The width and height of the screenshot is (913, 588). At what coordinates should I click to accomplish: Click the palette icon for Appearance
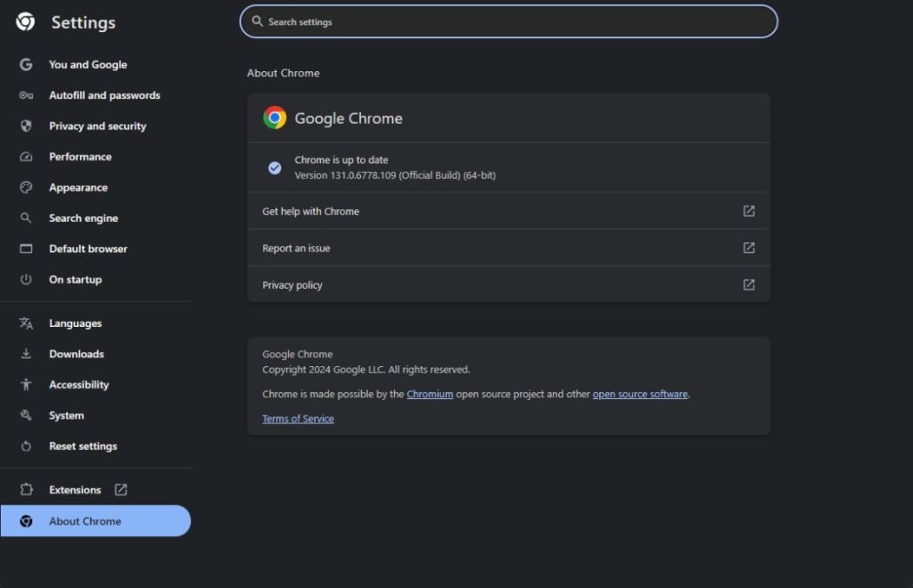click(26, 187)
